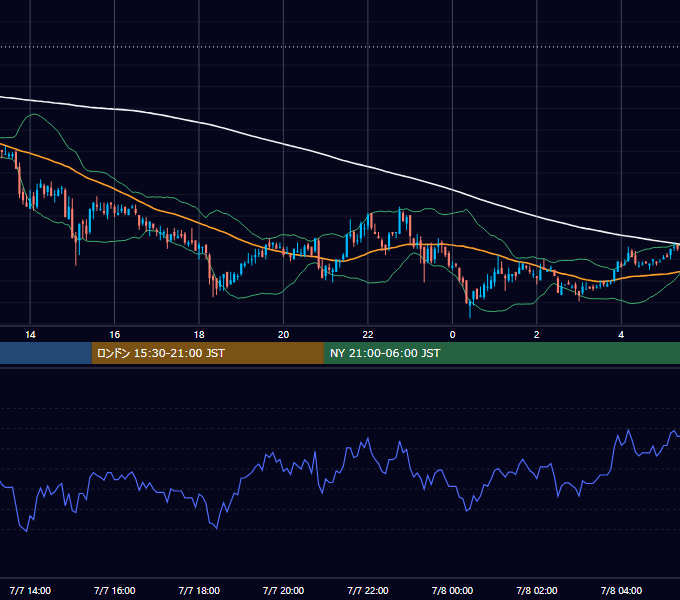Click the 22 hour axis label
Screen dimensions: 680x600
368,335
